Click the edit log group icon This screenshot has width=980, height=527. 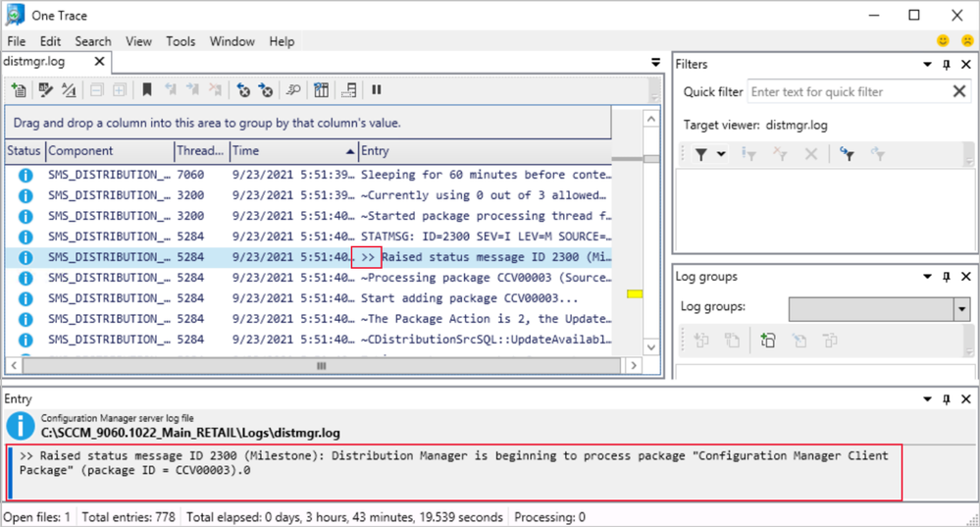(799, 341)
